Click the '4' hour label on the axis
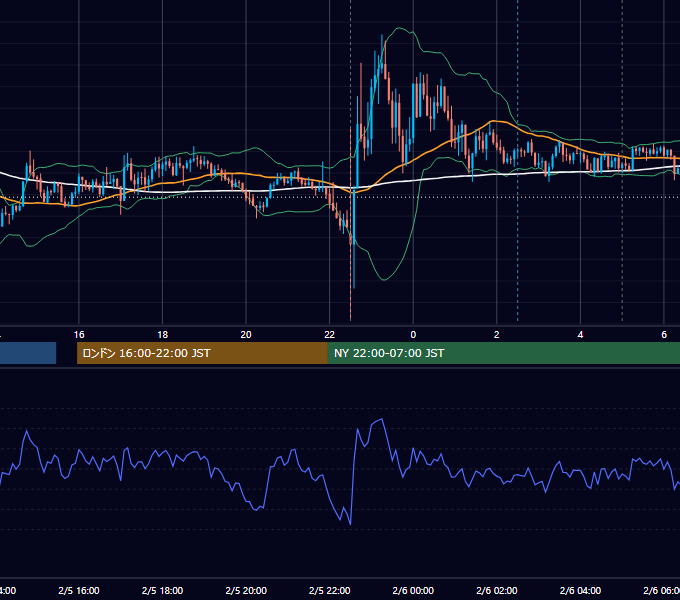680x600 pixels. click(x=580, y=335)
